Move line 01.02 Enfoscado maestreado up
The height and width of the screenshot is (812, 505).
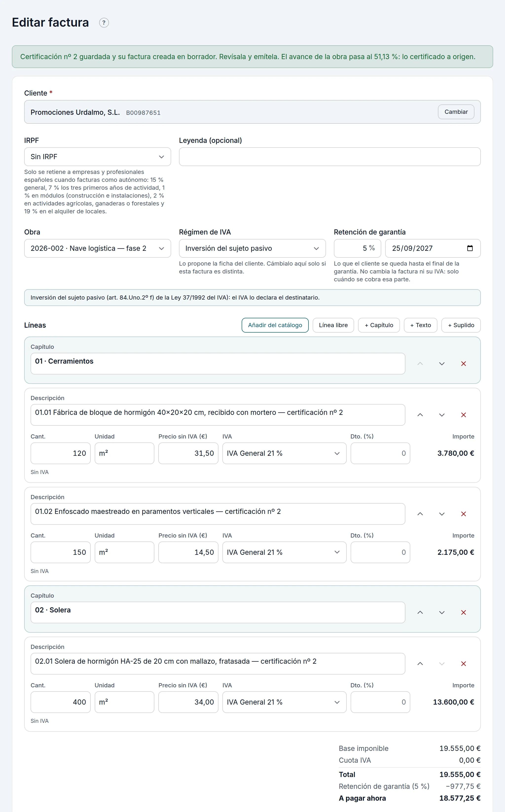[x=420, y=514]
